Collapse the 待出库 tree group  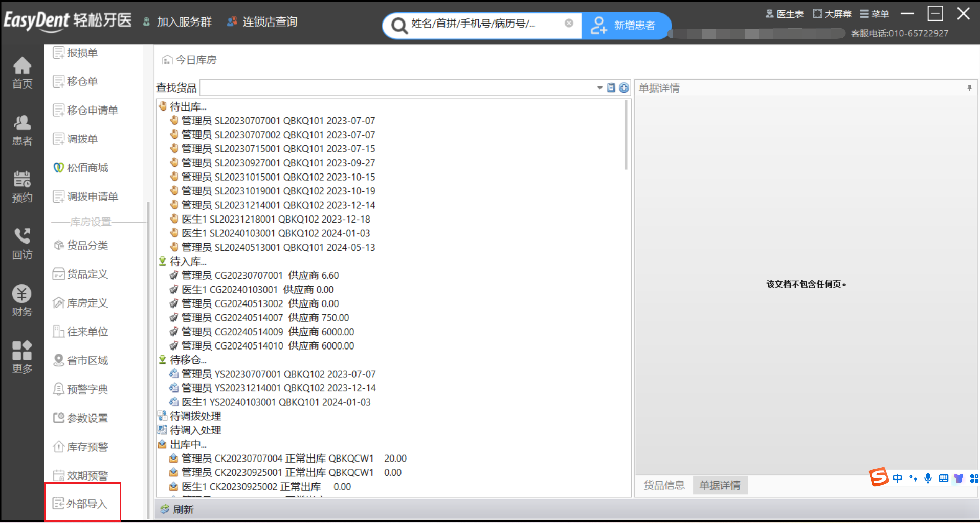click(183, 106)
